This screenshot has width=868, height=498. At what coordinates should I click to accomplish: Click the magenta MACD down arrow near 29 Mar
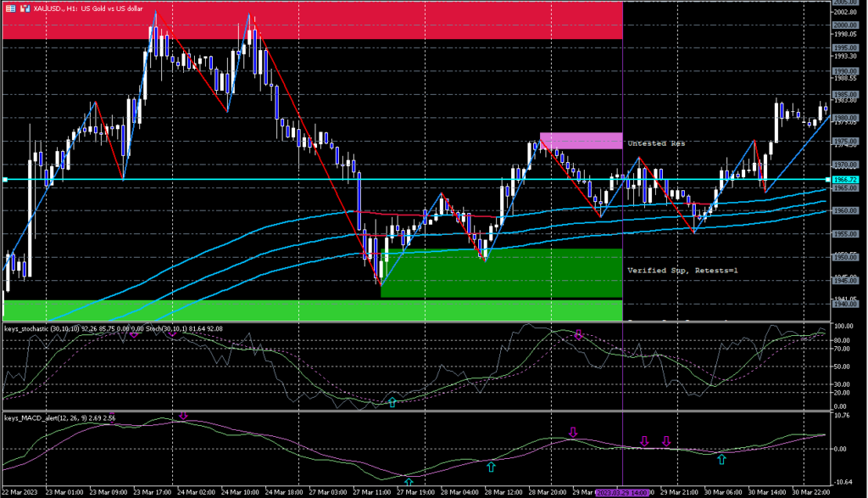pyautogui.click(x=573, y=433)
